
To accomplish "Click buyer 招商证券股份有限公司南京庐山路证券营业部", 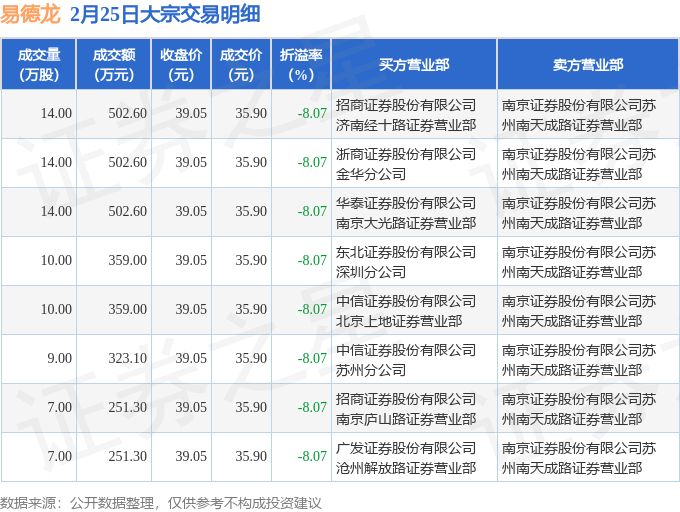I will (x=406, y=409).
